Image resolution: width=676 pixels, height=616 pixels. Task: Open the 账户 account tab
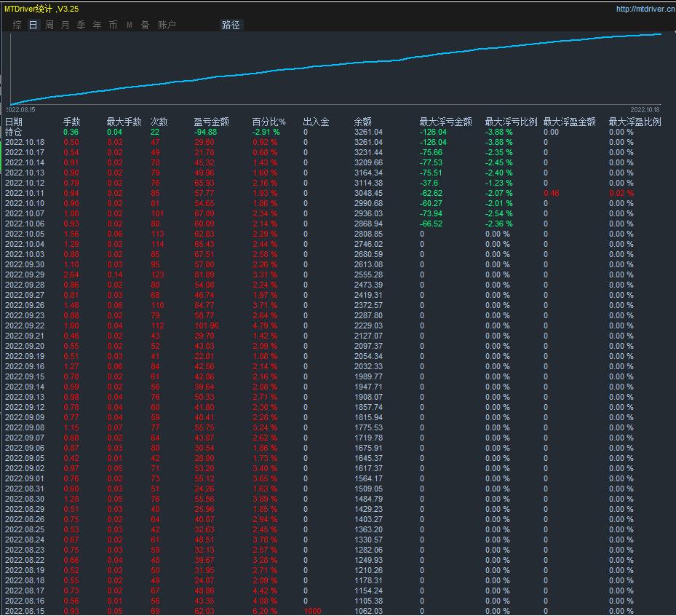point(167,25)
